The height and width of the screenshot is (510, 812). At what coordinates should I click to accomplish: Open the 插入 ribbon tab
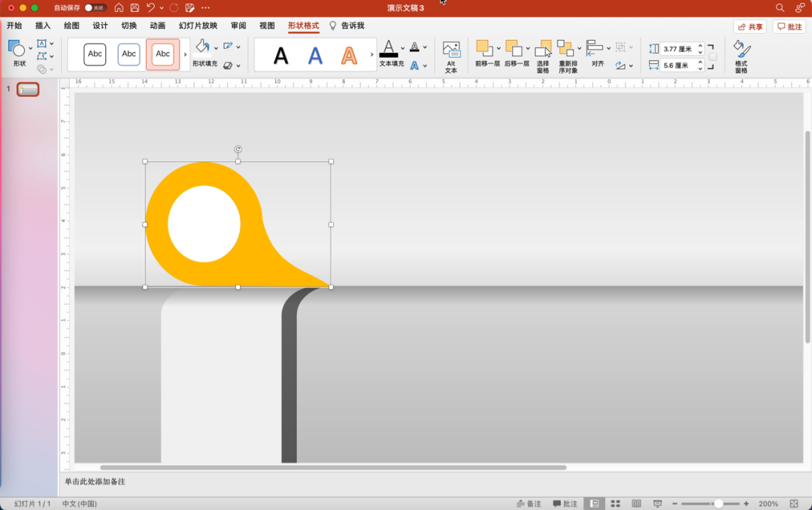click(43, 26)
